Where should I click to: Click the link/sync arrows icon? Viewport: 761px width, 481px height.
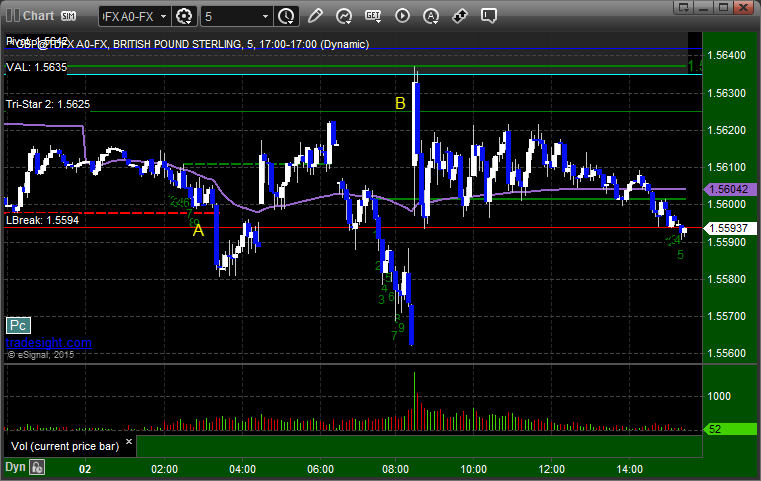tap(460, 16)
